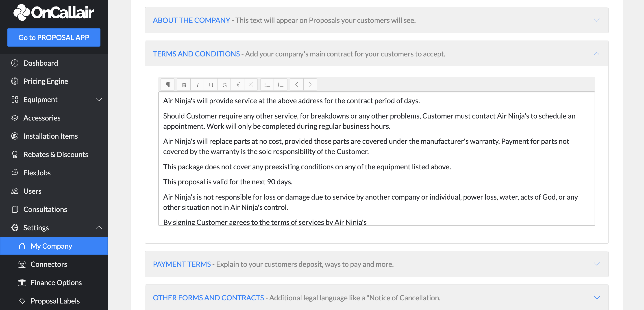Click the underline formatting icon

(211, 85)
